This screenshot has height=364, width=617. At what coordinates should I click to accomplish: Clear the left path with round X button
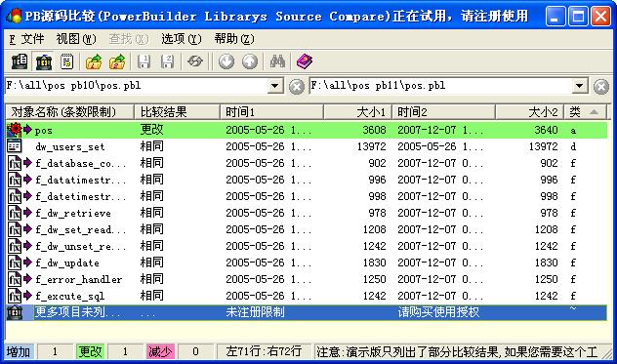297,87
